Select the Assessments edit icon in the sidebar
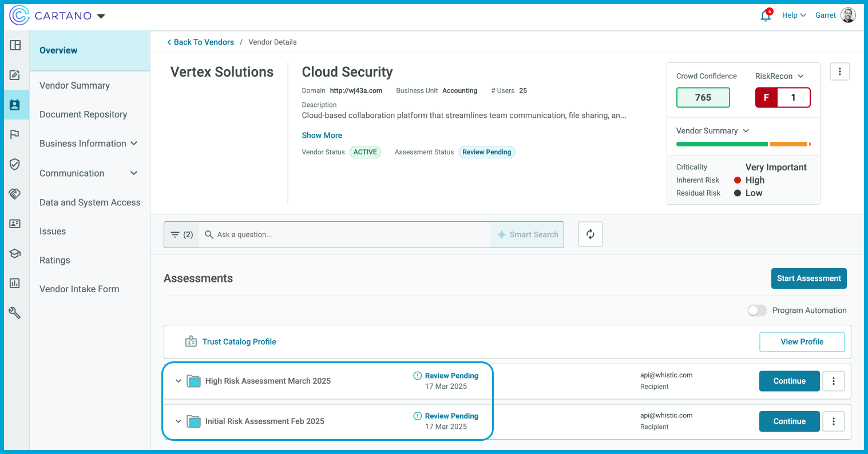This screenshot has width=868, height=454. pyautogui.click(x=15, y=74)
